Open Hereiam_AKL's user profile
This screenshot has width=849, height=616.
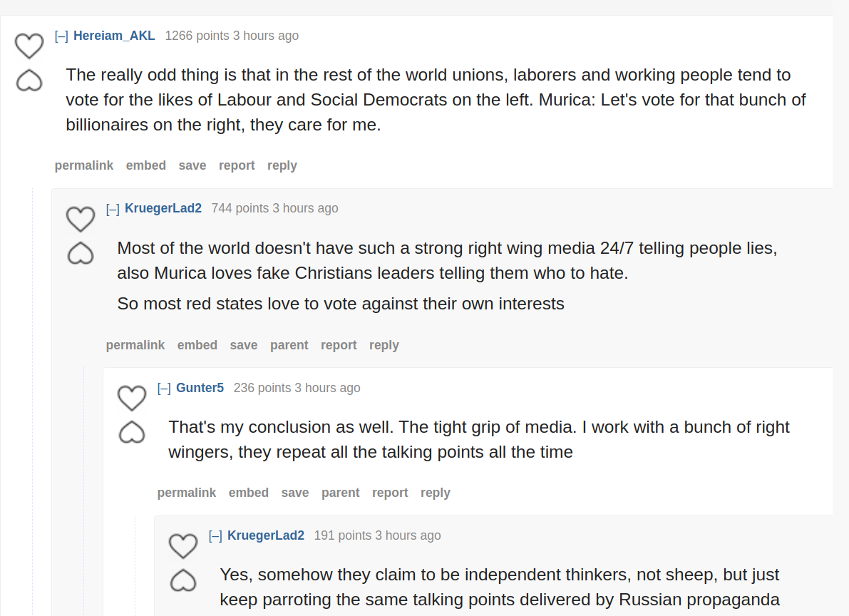114,36
